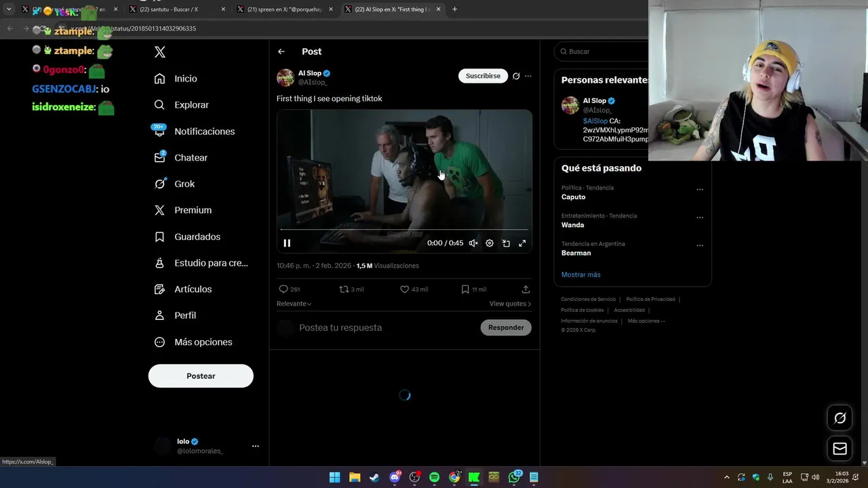868x488 pixels.
Task: Click the Responder button
Action: (506, 327)
